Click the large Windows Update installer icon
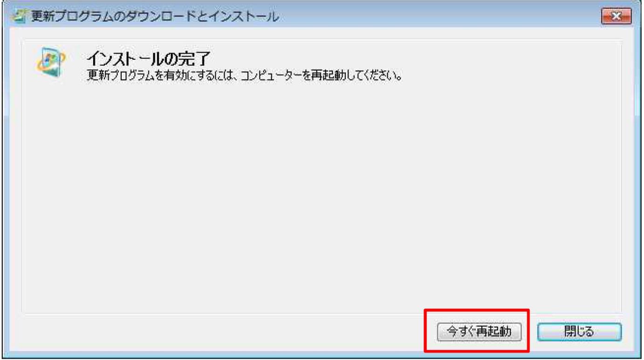The image size is (644, 360). [x=50, y=65]
